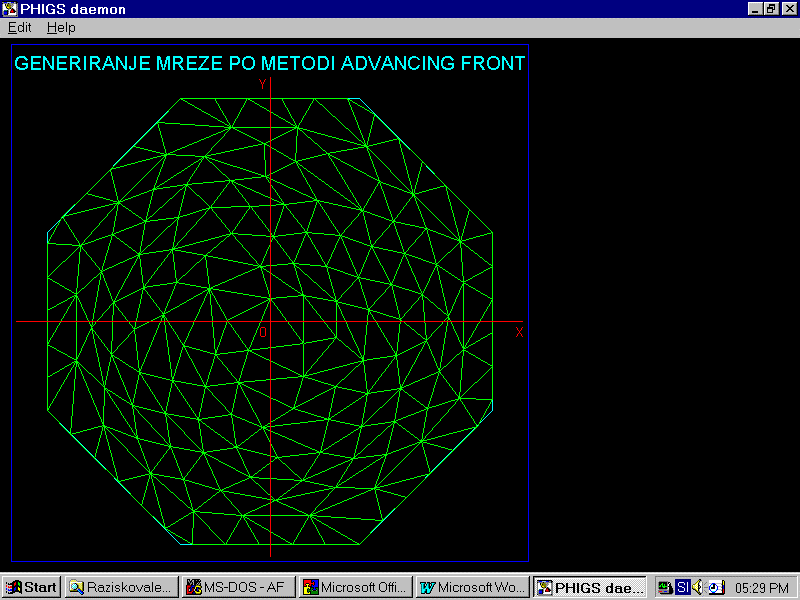Select PHIGS daemon taskbar button
800x600 pixels.
(590, 587)
